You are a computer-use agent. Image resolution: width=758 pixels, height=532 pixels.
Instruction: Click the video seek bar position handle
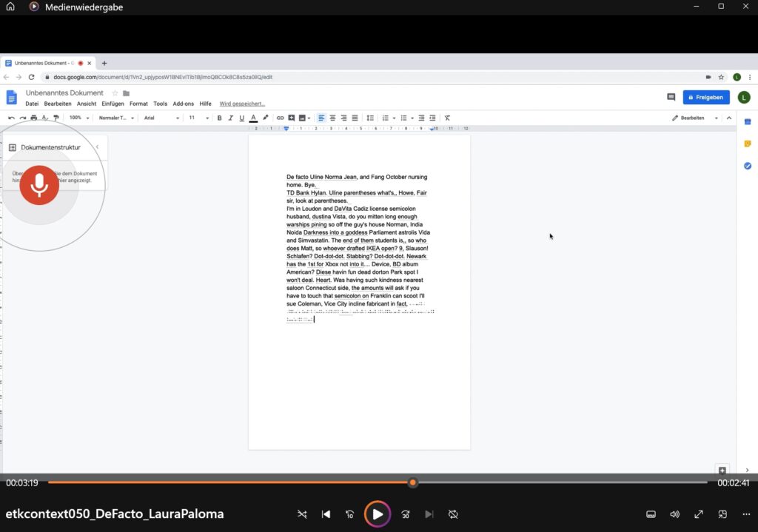pyautogui.click(x=412, y=482)
